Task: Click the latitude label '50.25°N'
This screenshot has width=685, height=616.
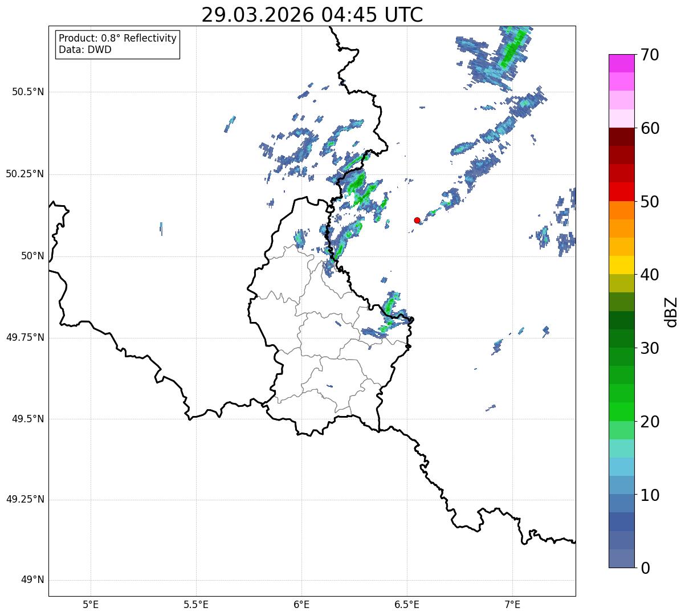Action: pyautogui.click(x=25, y=174)
